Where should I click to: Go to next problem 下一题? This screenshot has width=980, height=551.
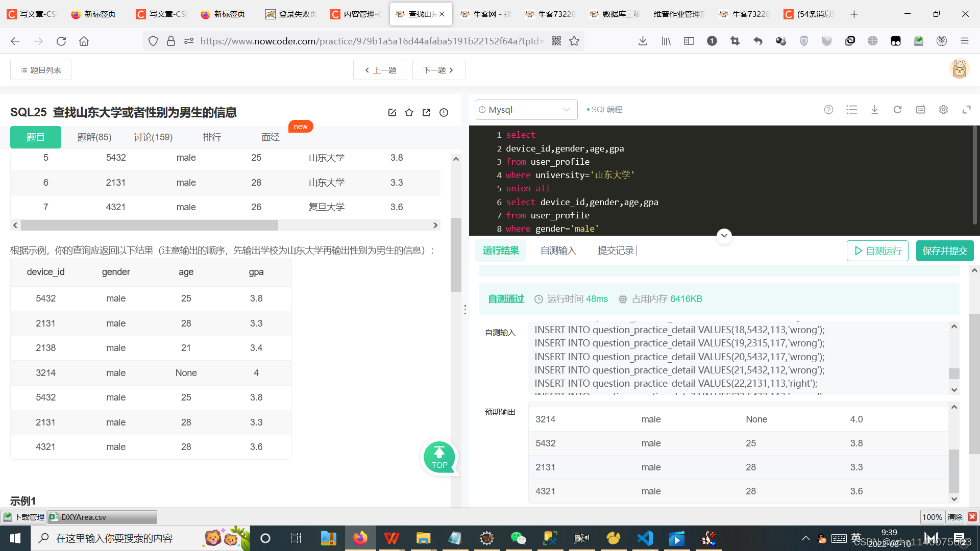tap(439, 70)
